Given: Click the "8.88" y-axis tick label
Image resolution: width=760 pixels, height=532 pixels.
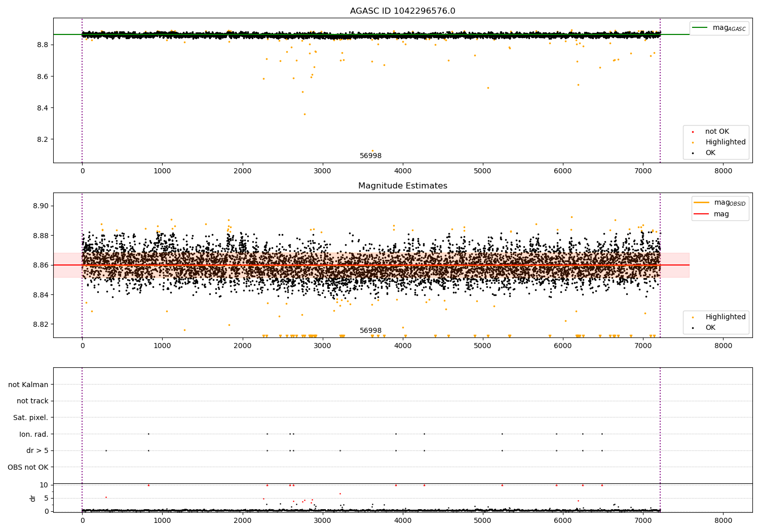Looking at the screenshot, I should pos(41,236).
